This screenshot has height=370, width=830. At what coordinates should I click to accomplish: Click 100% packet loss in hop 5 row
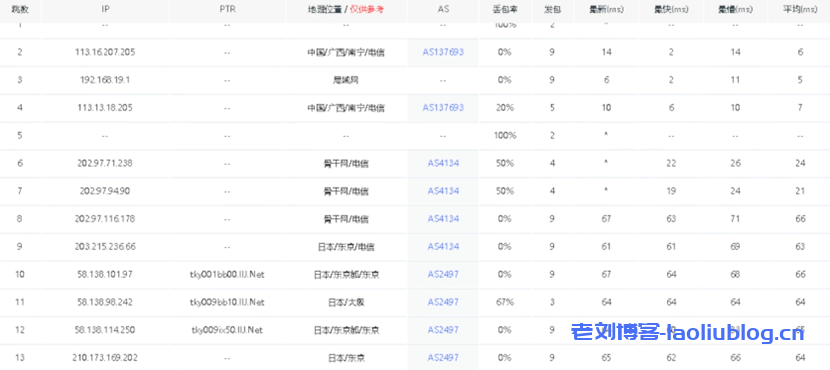point(504,135)
